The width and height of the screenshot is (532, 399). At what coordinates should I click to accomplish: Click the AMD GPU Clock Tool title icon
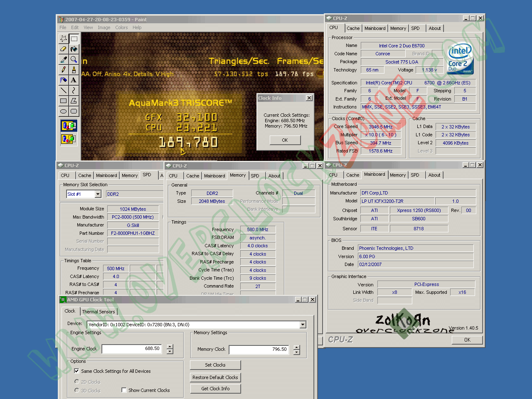tap(63, 300)
